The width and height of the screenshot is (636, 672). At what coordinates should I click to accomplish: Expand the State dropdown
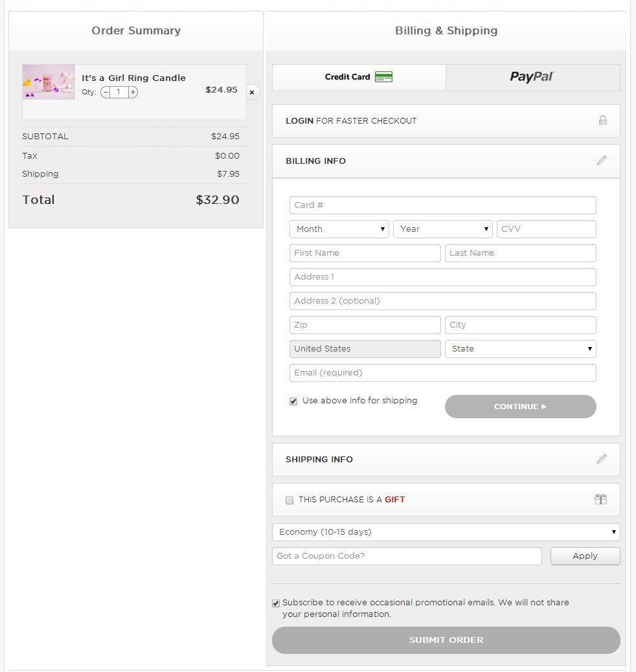pyautogui.click(x=520, y=349)
